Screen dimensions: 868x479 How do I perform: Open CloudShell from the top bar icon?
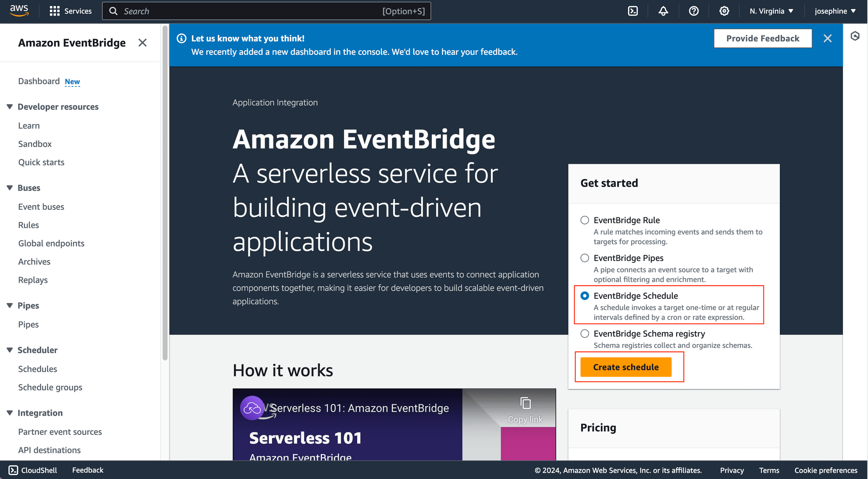(x=633, y=11)
